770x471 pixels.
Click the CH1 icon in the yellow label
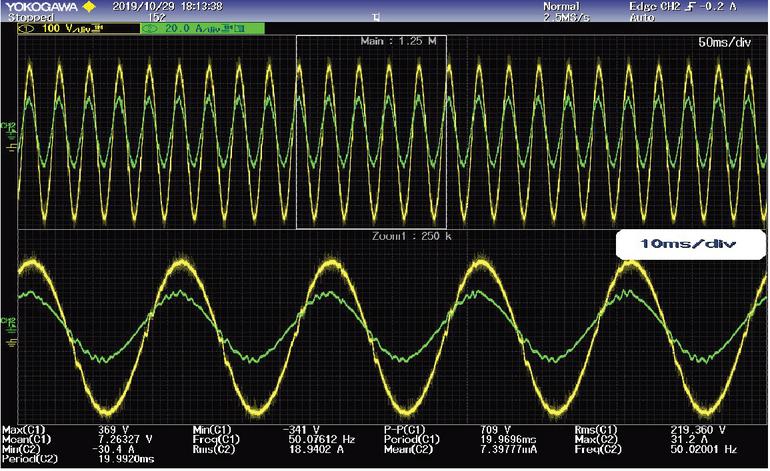pos(25,30)
